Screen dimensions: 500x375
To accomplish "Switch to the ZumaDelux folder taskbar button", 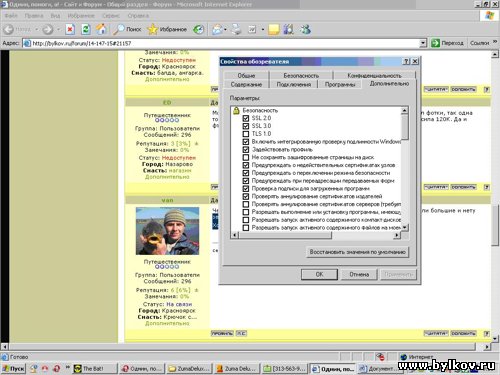I will [189, 369].
